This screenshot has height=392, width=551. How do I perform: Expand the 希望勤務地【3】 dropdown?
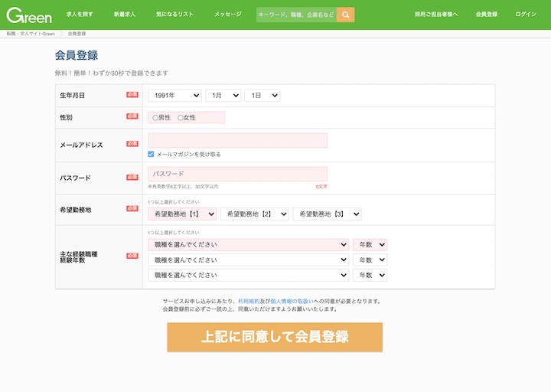[327, 214]
